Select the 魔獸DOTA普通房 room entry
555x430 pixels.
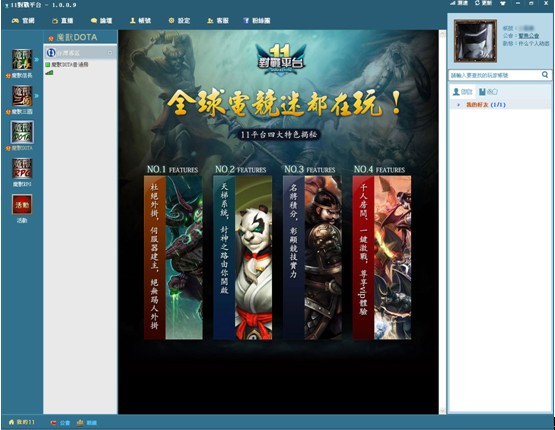point(67,65)
